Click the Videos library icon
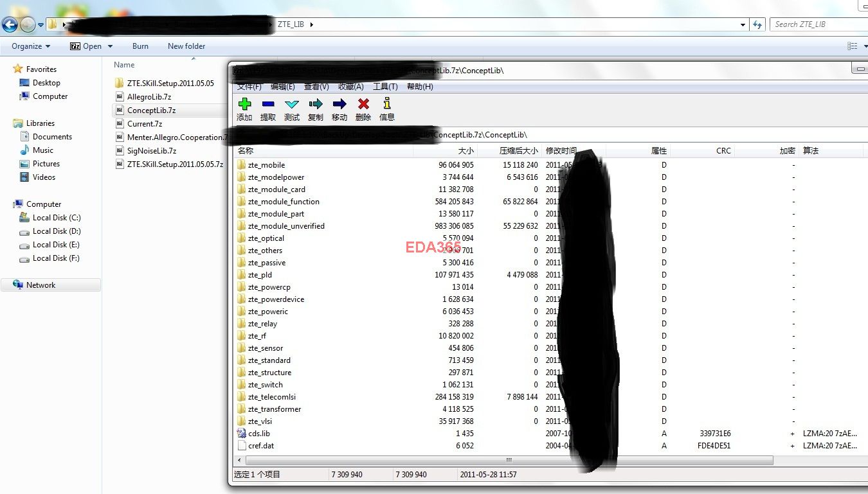 (x=24, y=177)
